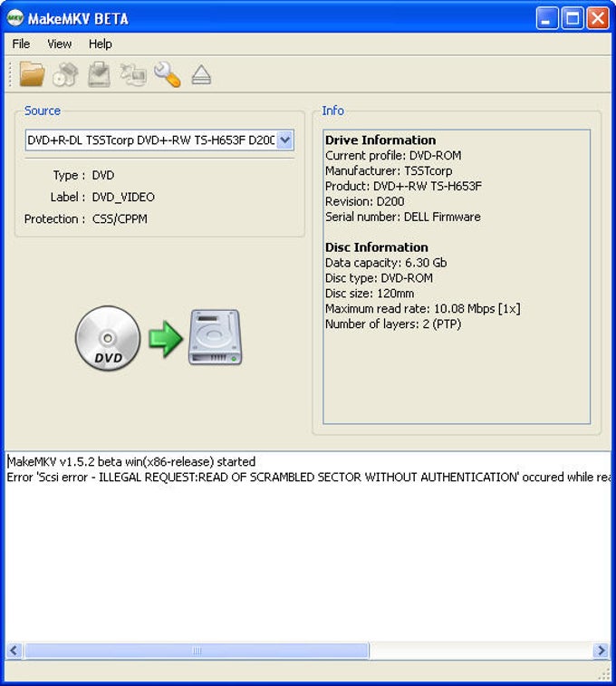616x686 pixels.
Task: Click 'Maximum read rate: 10.08 Mbps' line
Action: 423,308
